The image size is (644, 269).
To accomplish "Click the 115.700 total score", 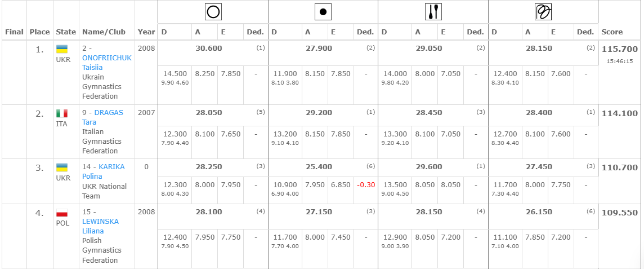I will tap(620, 49).
